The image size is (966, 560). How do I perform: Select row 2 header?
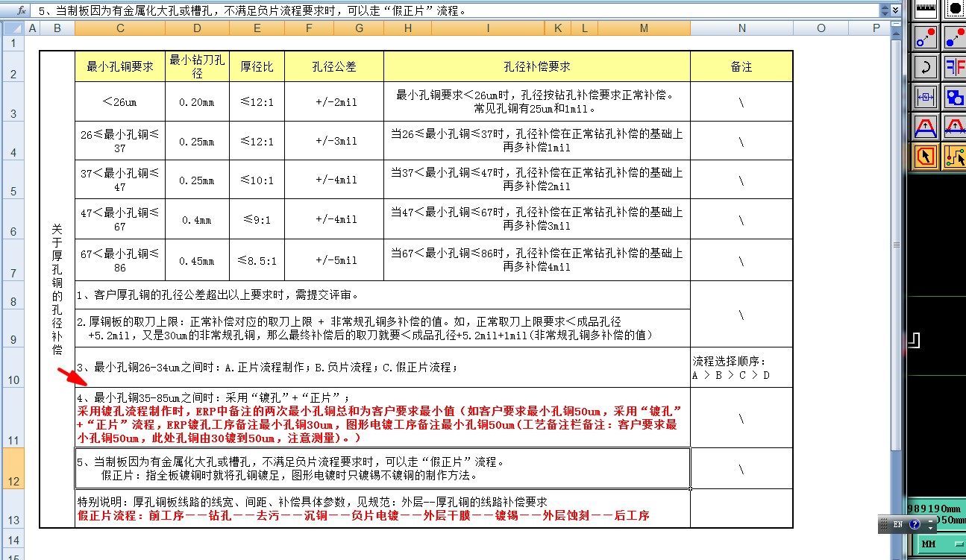click(x=13, y=66)
